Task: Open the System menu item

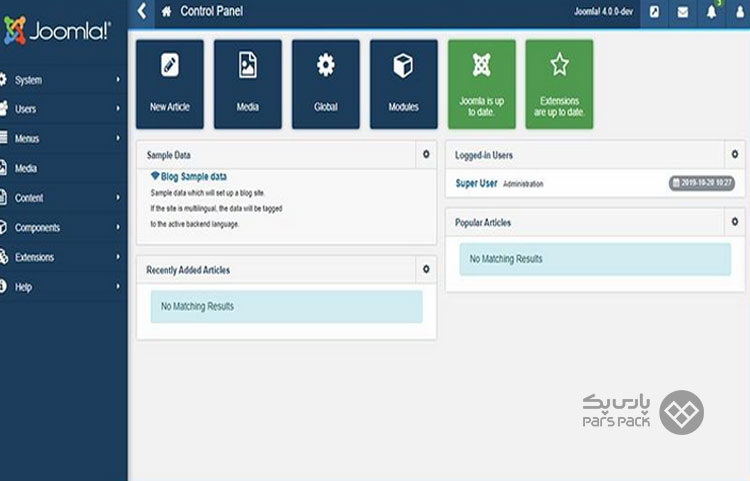Action: tap(63, 80)
